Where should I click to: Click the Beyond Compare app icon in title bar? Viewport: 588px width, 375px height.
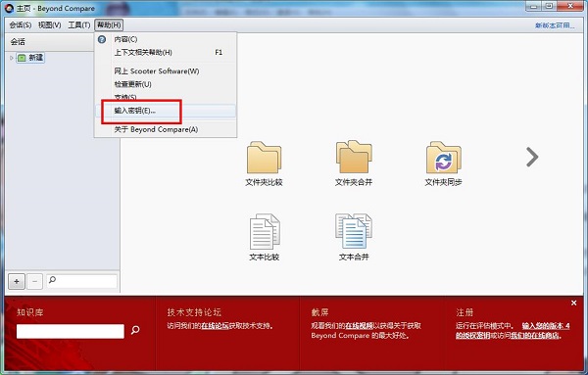click(x=8, y=8)
